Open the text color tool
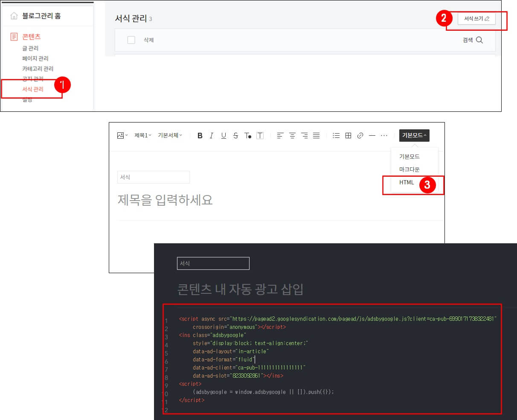This screenshot has width=517, height=420. [248, 136]
